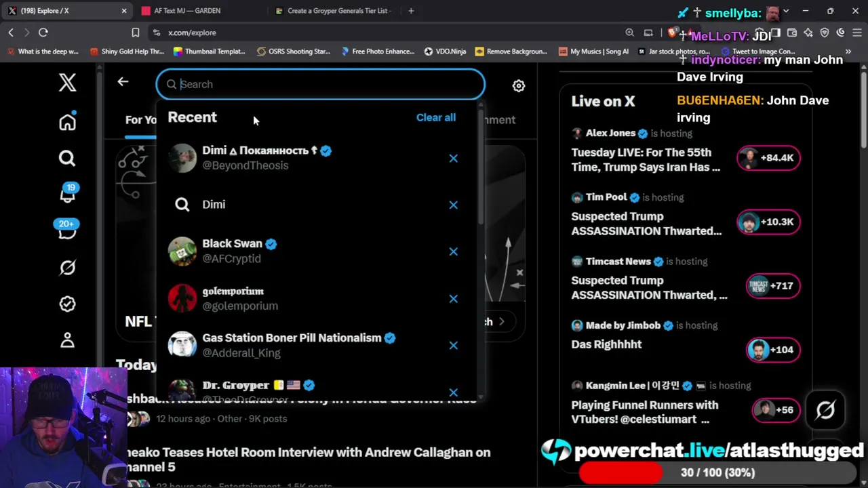Open Timcast News live broadcast listing
The height and width of the screenshot is (488, 868).
point(686,279)
